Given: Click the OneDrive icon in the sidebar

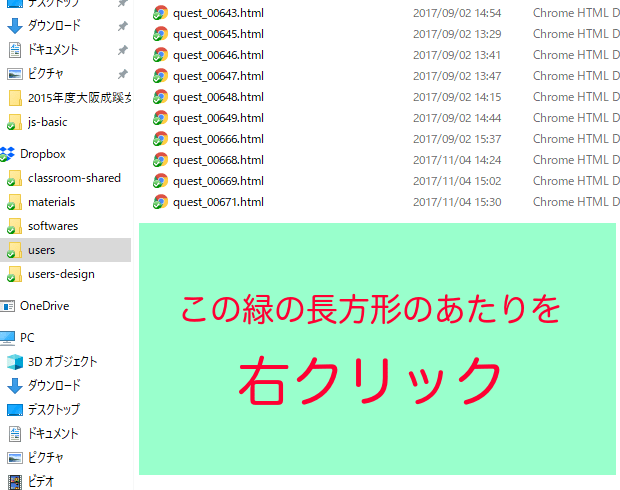Looking at the screenshot, I should (7, 306).
